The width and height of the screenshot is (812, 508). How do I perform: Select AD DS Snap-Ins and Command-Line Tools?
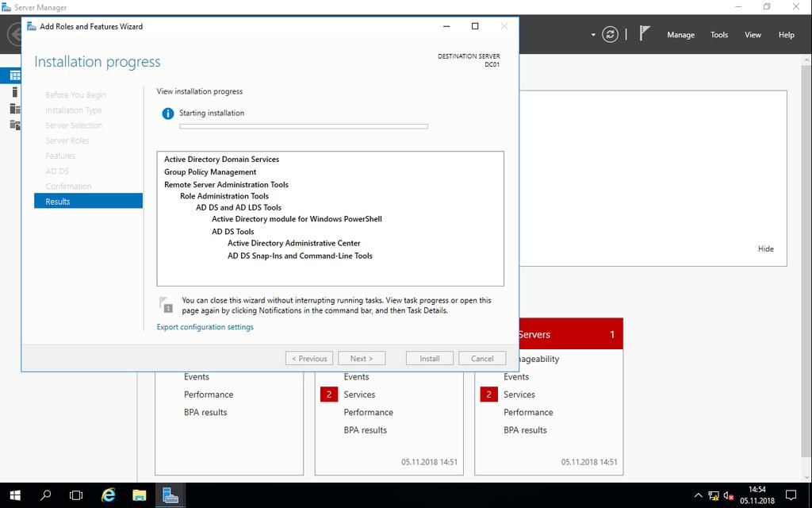[300, 256]
